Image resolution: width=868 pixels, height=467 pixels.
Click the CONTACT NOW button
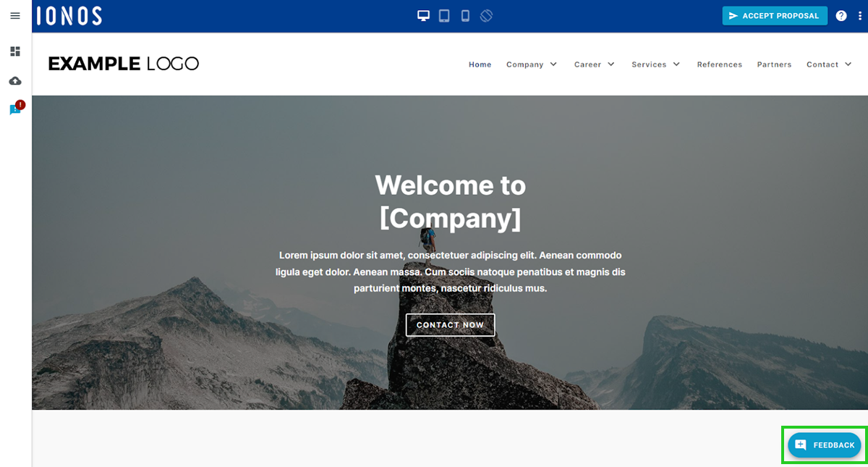point(450,325)
